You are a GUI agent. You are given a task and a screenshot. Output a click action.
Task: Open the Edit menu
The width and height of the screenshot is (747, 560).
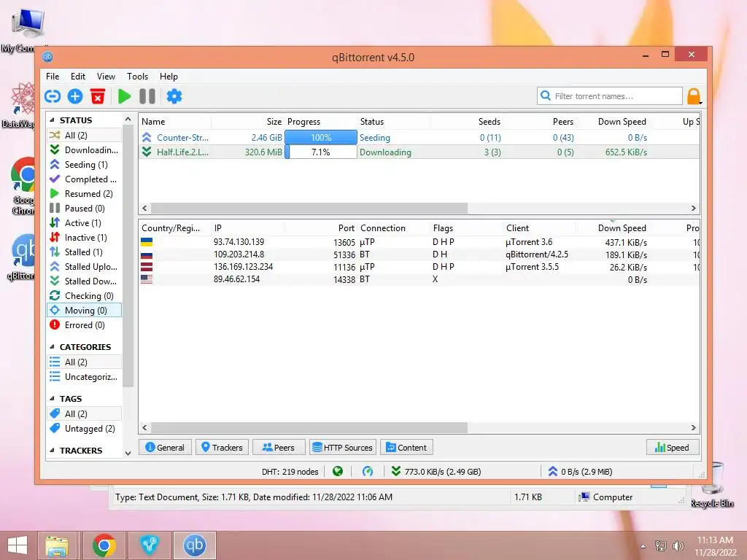pos(77,76)
